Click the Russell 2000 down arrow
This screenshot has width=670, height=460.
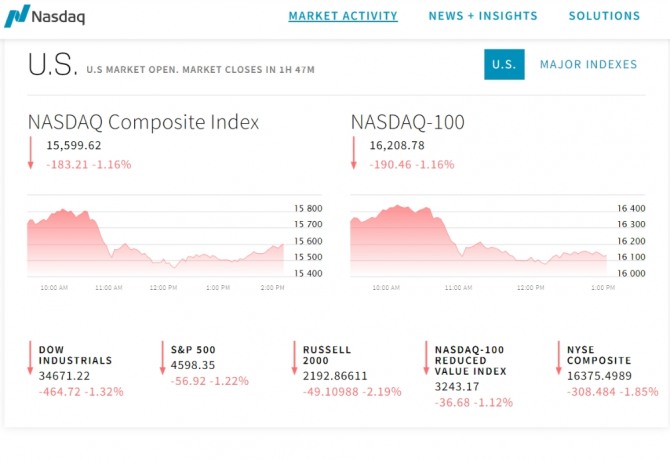point(294,358)
